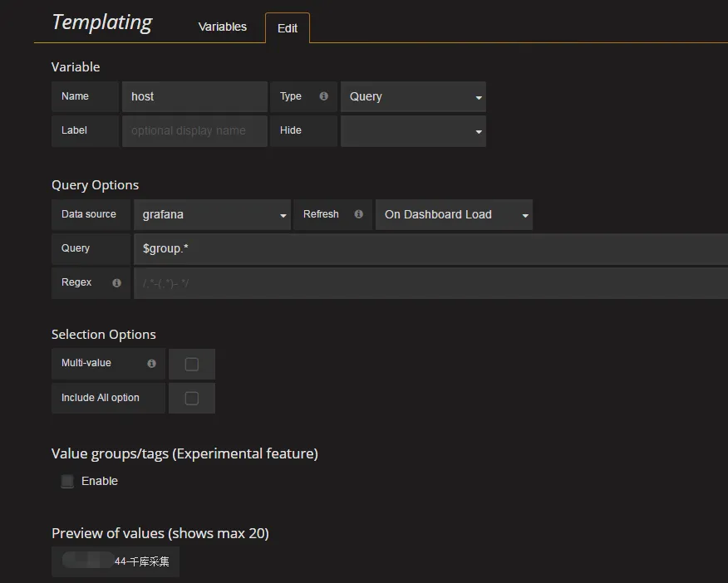Click the info icon beside Regex
Image resolution: width=728 pixels, height=583 pixels.
(x=116, y=282)
